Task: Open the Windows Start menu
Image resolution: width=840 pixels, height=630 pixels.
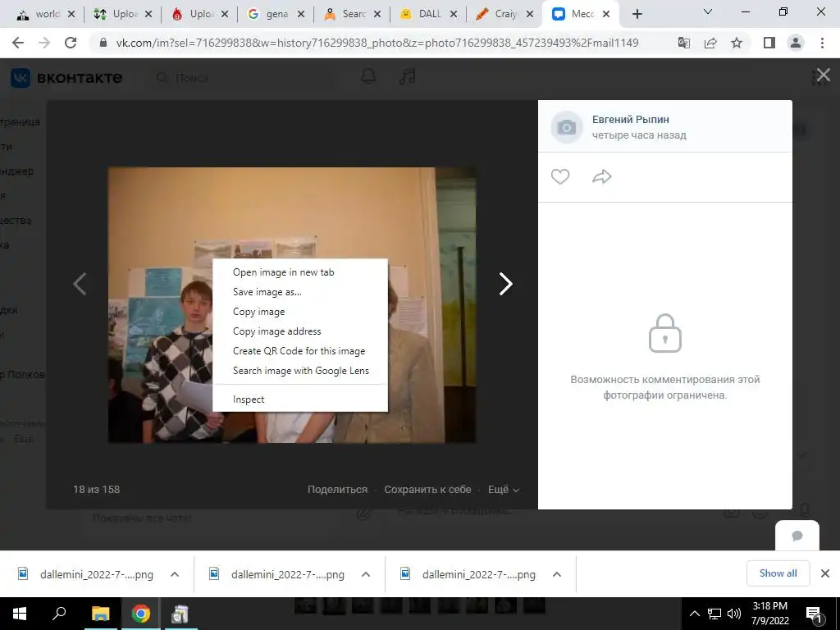Action: click(19, 614)
